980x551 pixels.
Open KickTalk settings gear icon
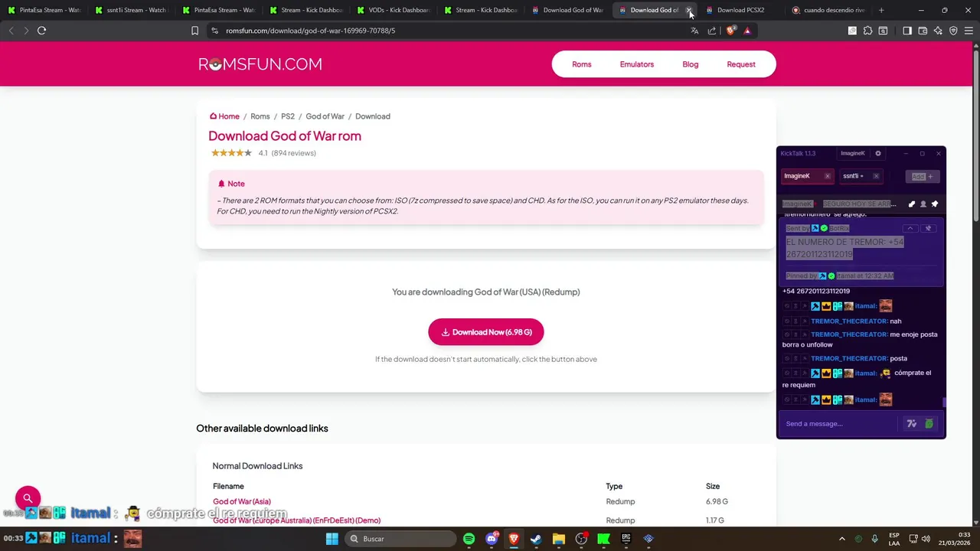[878, 153]
